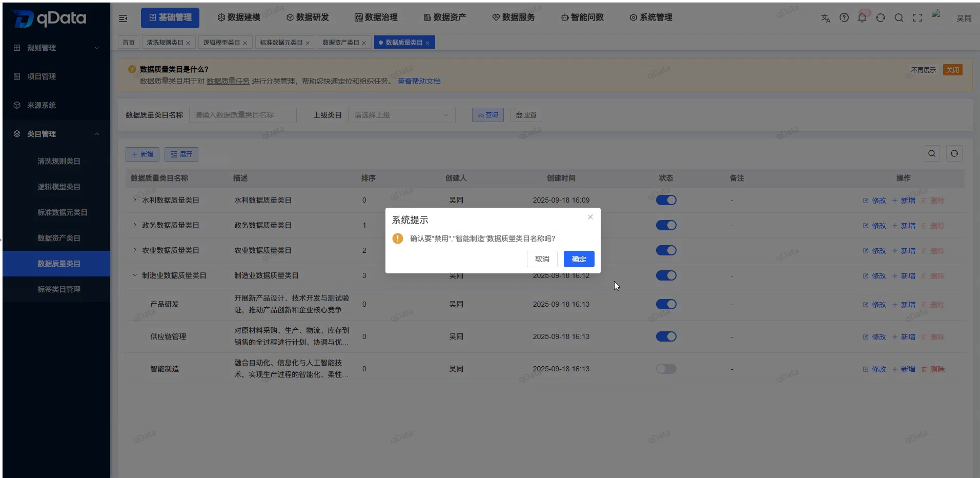Toggle status switch for 制造业数据质量类目
The width and height of the screenshot is (980, 478).
coord(666,275)
